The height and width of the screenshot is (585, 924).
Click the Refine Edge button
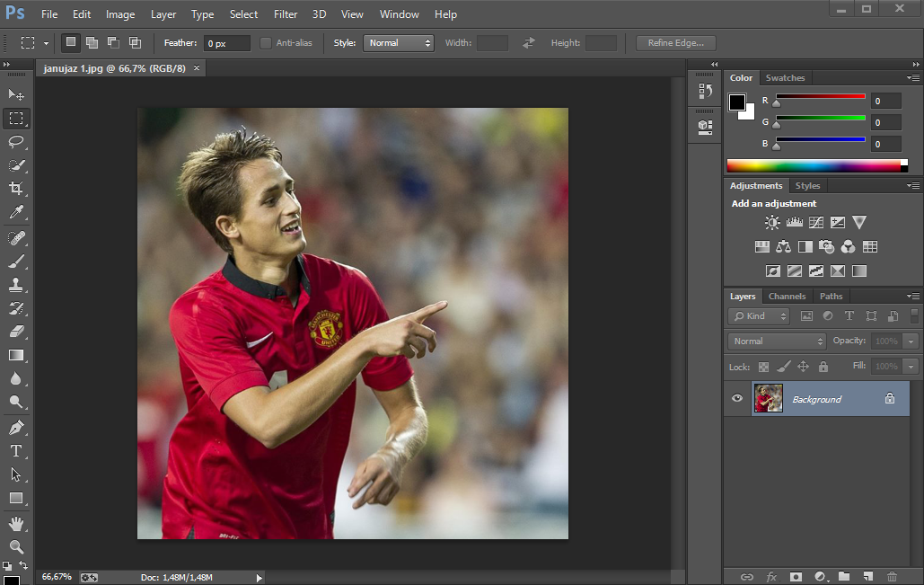click(x=675, y=43)
